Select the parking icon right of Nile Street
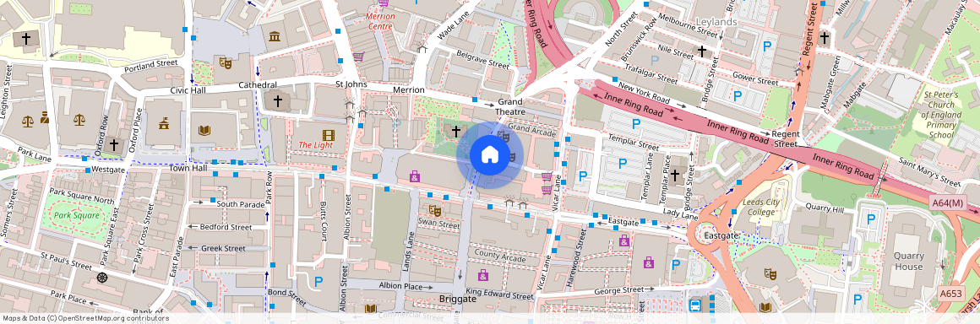 (x=767, y=46)
